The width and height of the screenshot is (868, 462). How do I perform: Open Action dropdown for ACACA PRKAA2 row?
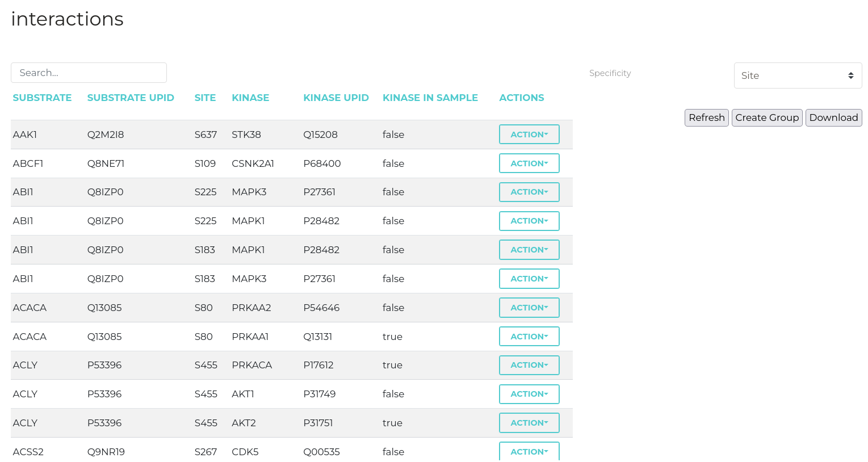[529, 308]
